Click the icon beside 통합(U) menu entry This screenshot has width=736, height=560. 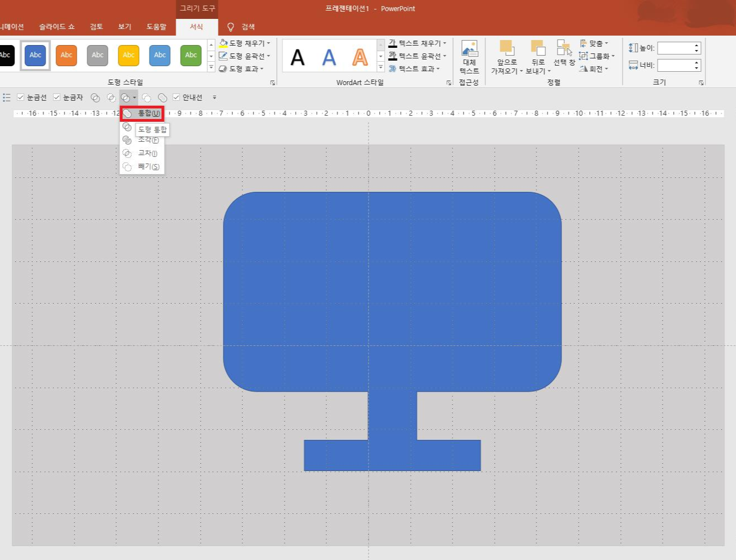point(127,113)
